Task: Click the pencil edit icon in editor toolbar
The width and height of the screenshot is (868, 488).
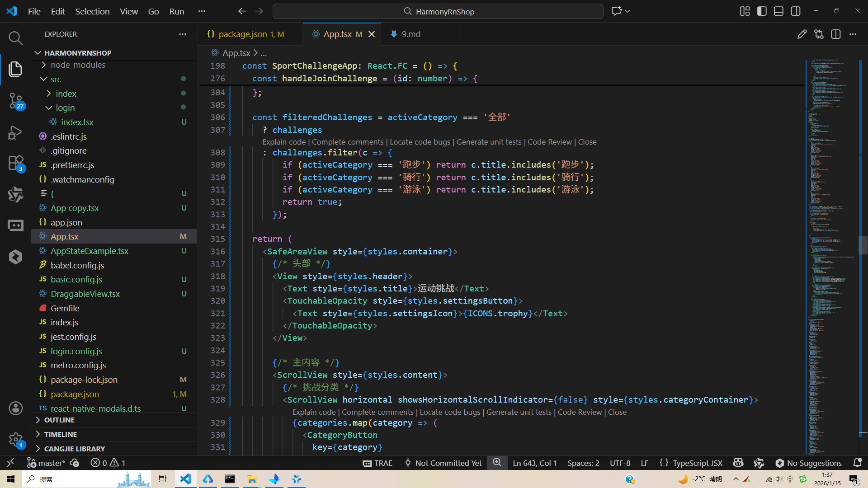Action: pos(802,34)
